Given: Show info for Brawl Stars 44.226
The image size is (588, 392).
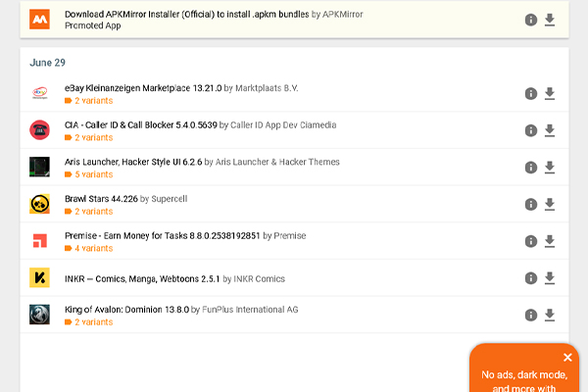Looking at the screenshot, I should [x=530, y=204].
